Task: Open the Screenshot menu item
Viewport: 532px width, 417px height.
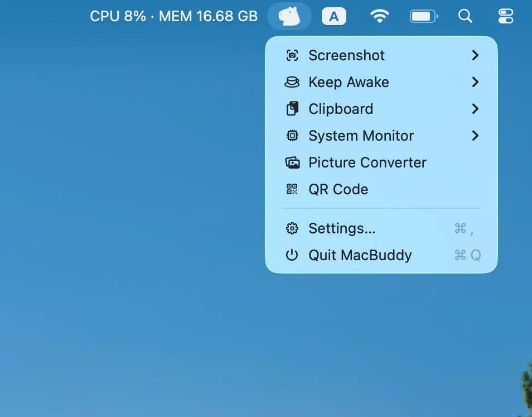Action: point(381,55)
